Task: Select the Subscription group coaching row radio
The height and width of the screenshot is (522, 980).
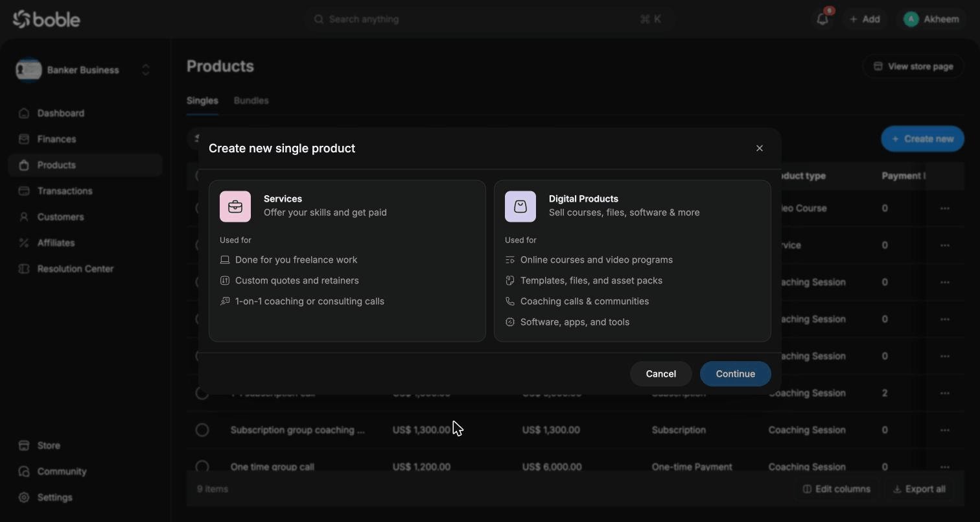Action: (x=202, y=430)
